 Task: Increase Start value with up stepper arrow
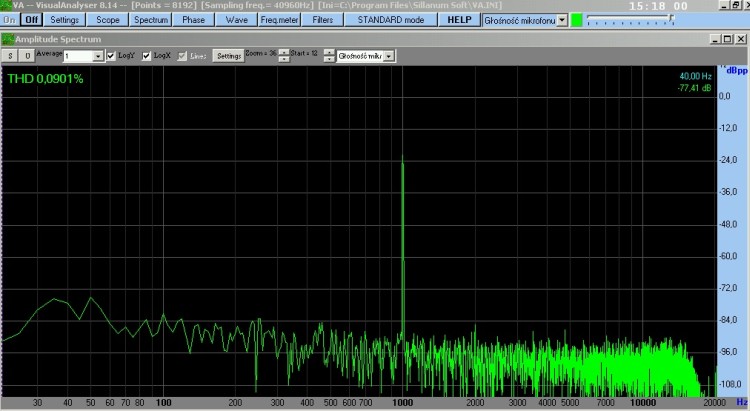click(329, 52)
